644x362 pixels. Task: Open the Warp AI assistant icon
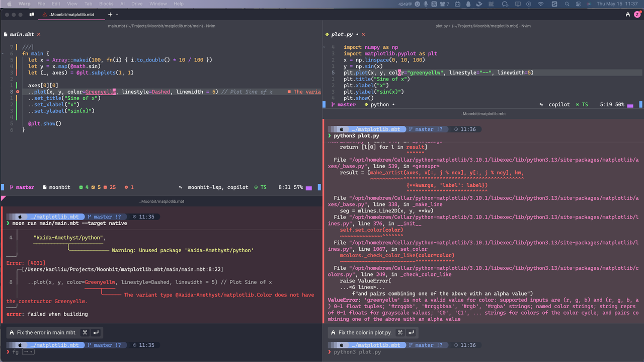click(x=628, y=15)
